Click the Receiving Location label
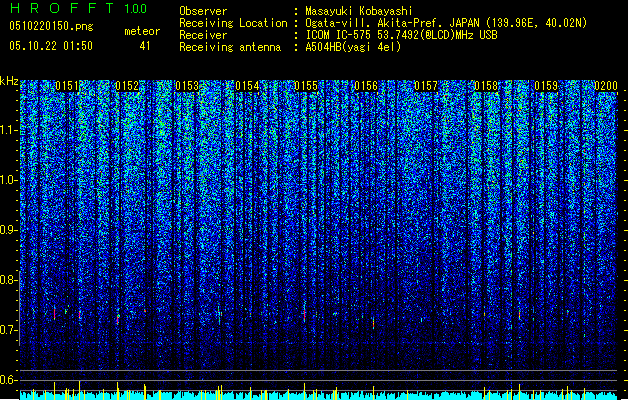Screen dimensions: 629x400 point(233,23)
